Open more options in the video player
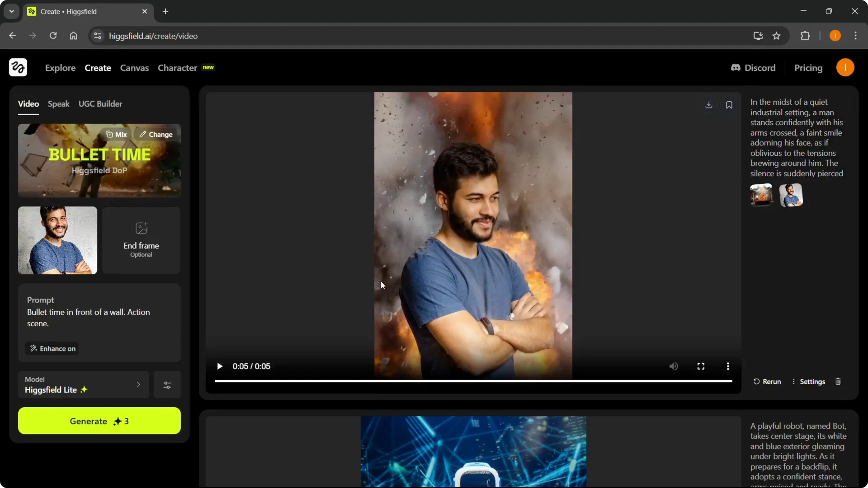Screen dimensions: 868x488 (x=728, y=366)
